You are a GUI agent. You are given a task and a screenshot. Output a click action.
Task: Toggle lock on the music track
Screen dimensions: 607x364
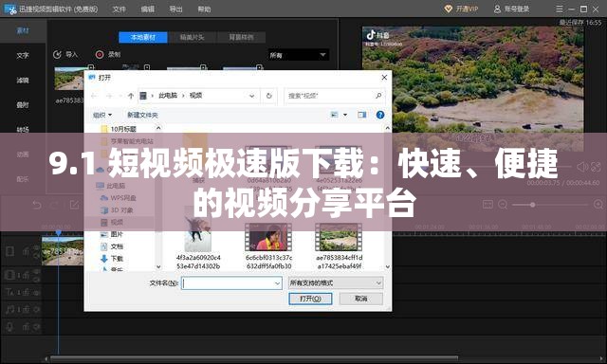pos(26,309)
